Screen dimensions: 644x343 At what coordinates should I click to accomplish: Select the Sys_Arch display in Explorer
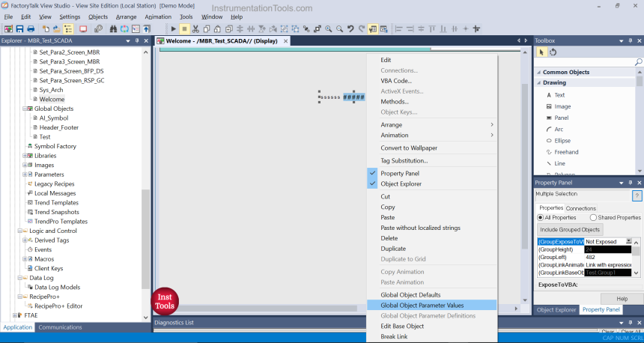click(x=52, y=90)
